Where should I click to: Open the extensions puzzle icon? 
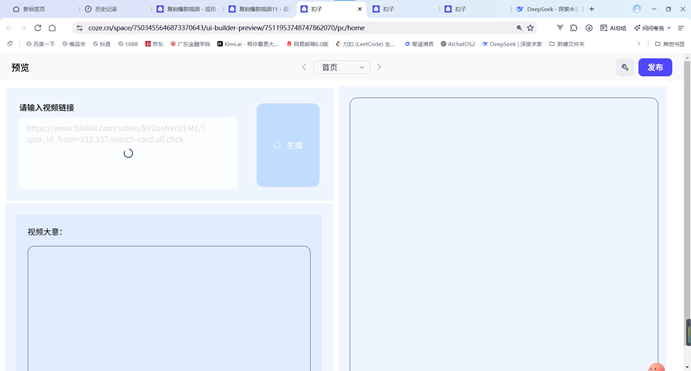pyautogui.click(x=574, y=28)
